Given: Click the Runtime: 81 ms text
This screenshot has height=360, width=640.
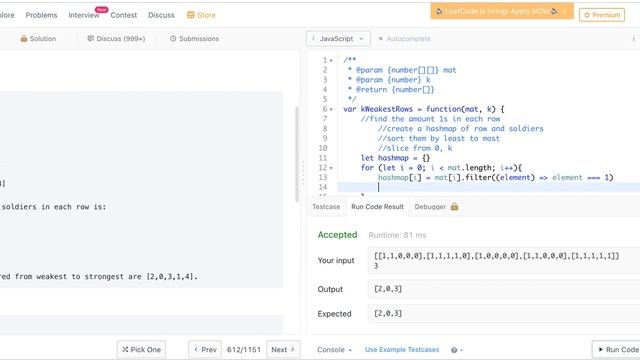Looking at the screenshot, I should pyautogui.click(x=397, y=235).
